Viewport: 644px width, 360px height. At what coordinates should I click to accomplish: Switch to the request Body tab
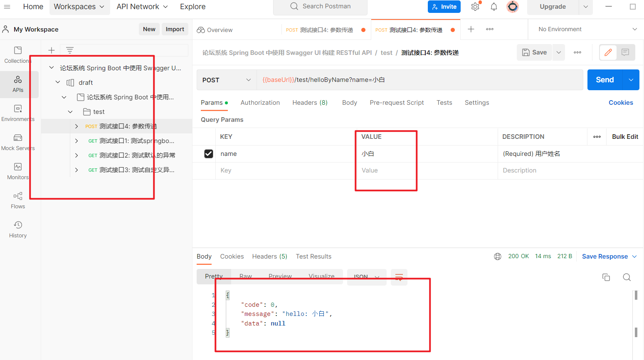click(x=350, y=103)
